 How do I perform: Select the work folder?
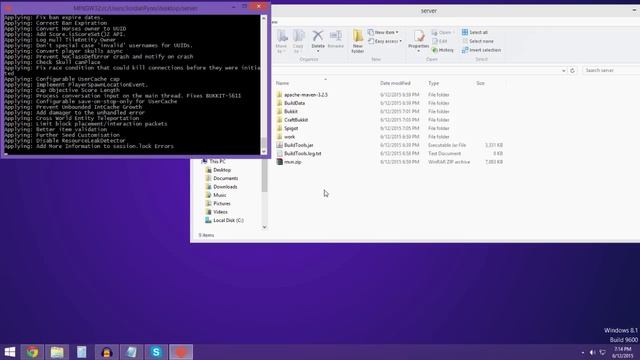(289, 137)
